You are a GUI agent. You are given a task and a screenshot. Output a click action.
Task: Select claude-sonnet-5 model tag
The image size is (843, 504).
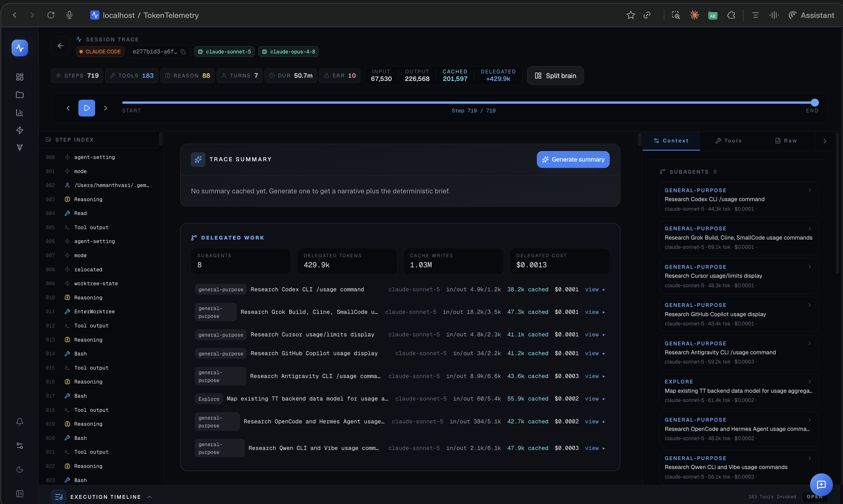224,52
